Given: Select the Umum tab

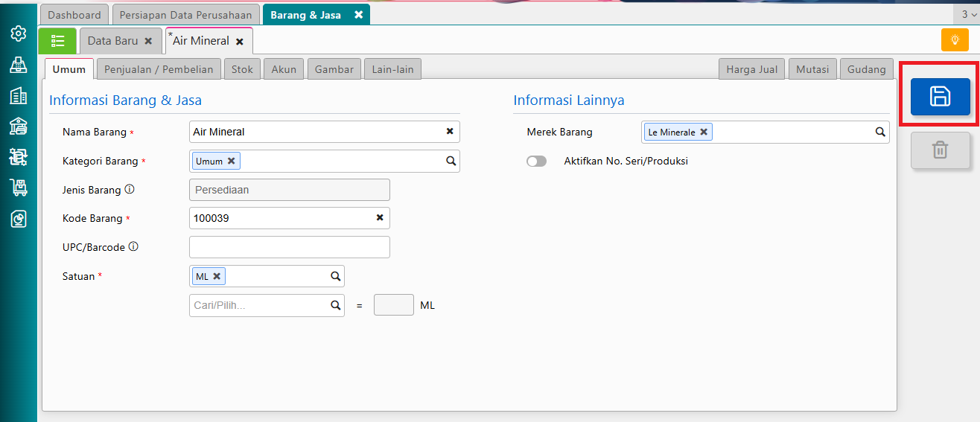Looking at the screenshot, I should pos(69,69).
